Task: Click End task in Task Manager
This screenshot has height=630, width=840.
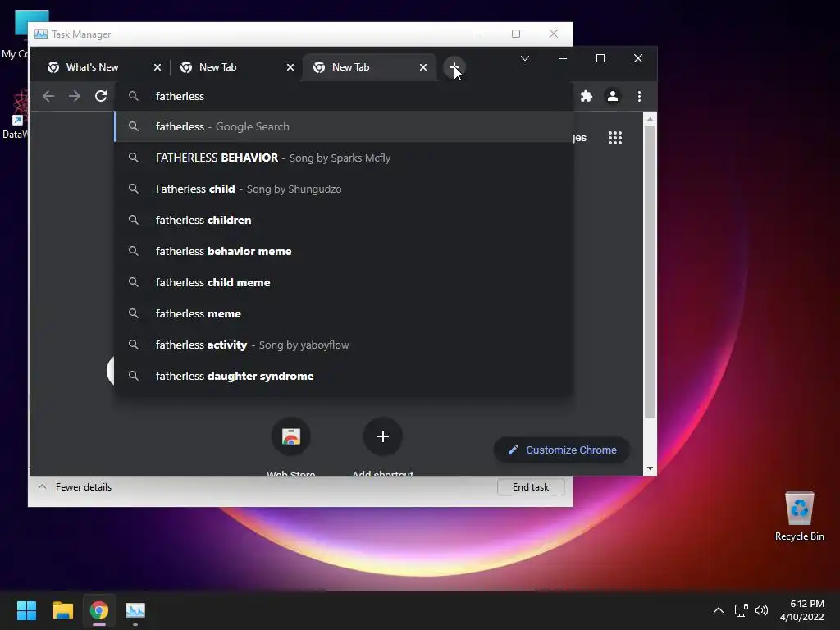Action: point(531,487)
